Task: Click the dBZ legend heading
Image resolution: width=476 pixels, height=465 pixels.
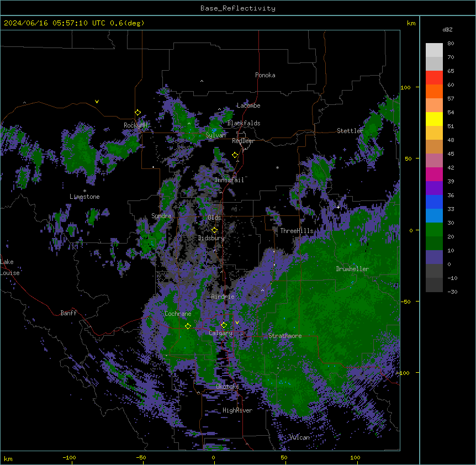Action: [x=447, y=29]
